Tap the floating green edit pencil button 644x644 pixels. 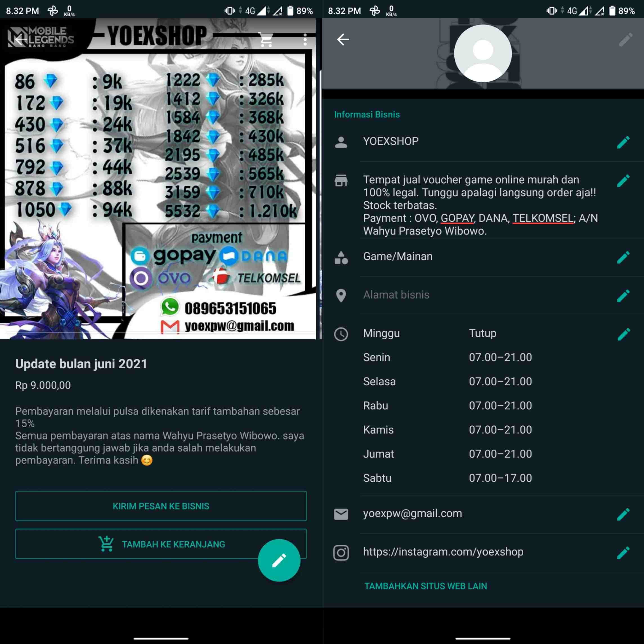coord(279,560)
